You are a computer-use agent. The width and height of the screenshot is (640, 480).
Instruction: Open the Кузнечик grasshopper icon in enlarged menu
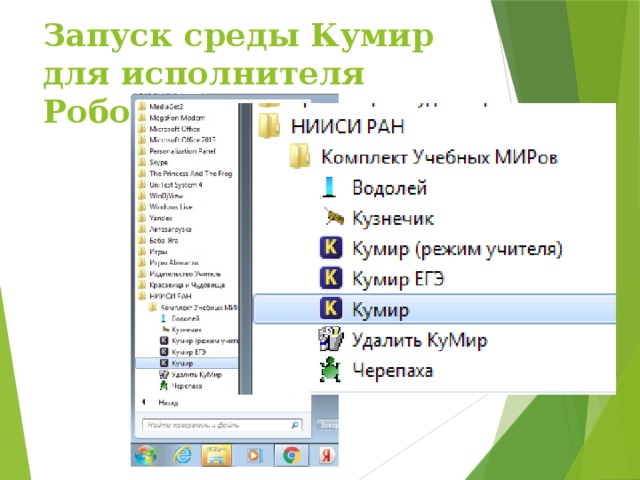[x=335, y=218]
